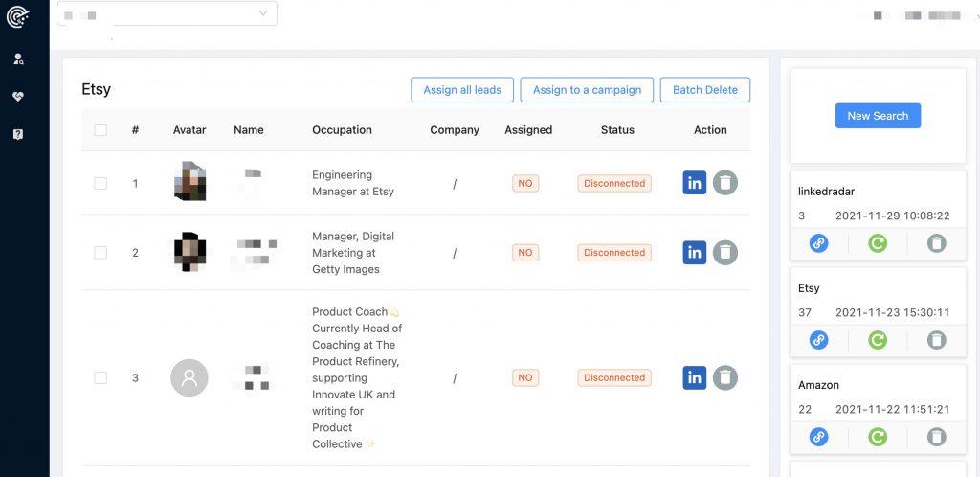Select the linkedradar search title
This screenshot has height=477, width=980.
826,192
